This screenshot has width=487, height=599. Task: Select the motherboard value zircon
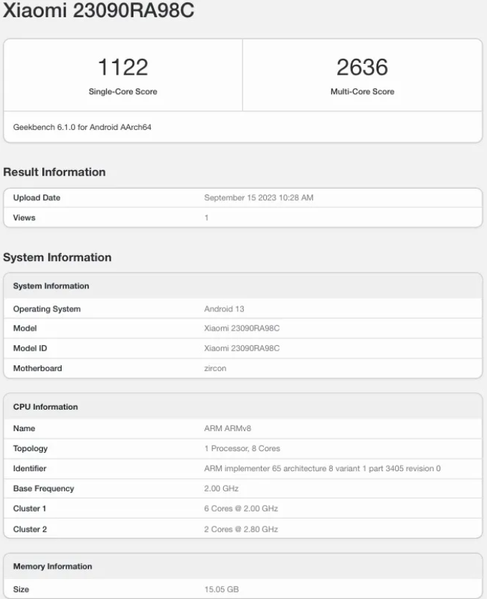click(215, 368)
